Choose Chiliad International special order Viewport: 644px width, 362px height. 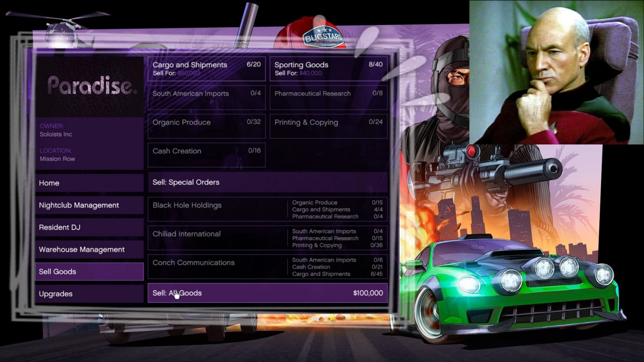pyautogui.click(x=268, y=238)
